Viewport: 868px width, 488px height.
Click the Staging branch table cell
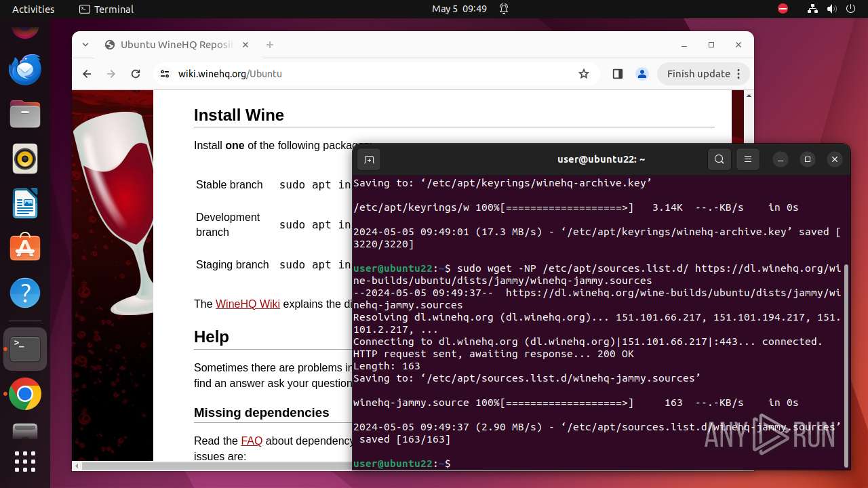pos(233,264)
